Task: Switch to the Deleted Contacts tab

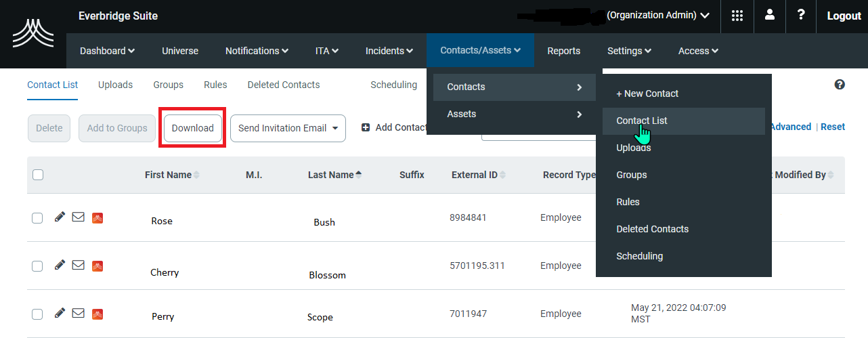Action: (x=284, y=85)
